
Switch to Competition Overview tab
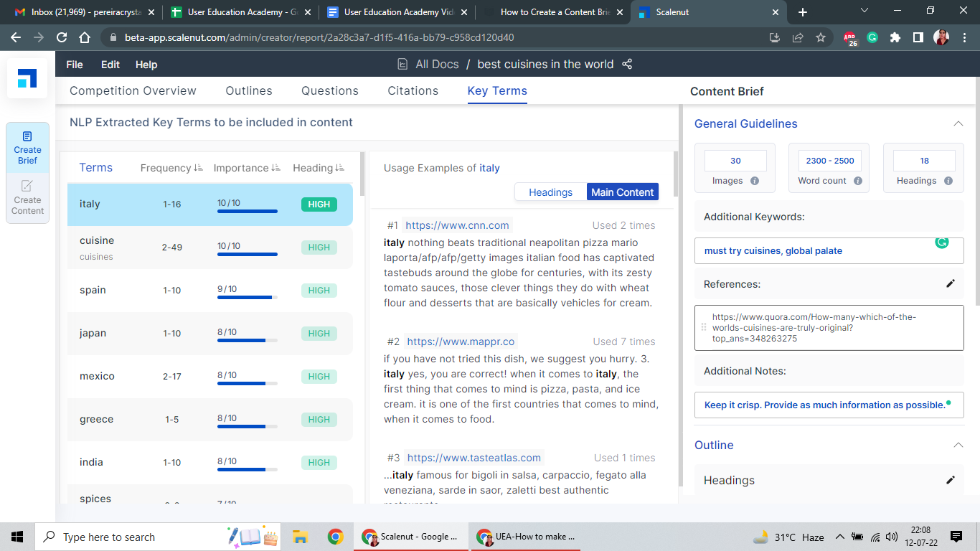[x=133, y=90]
